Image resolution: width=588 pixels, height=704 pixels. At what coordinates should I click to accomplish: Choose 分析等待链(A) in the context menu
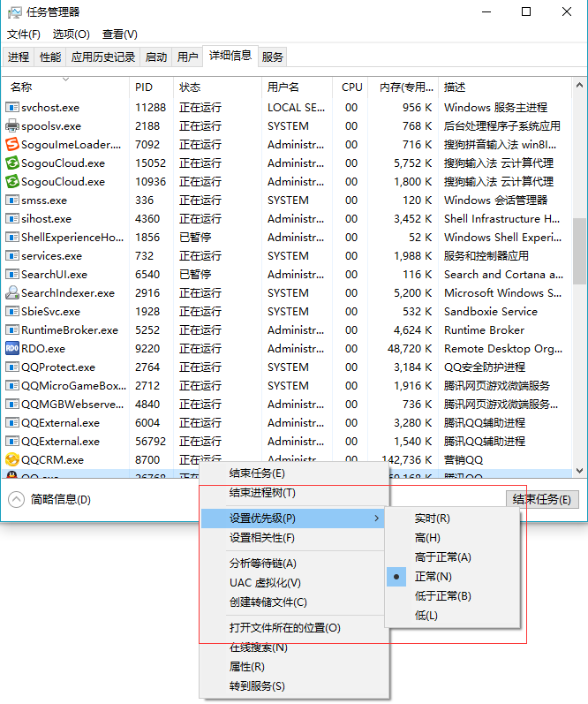pyautogui.click(x=294, y=563)
